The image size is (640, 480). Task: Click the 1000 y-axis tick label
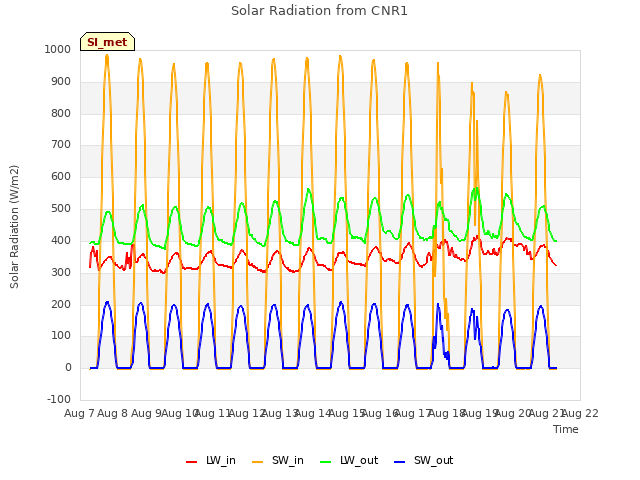tap(58, 49)
